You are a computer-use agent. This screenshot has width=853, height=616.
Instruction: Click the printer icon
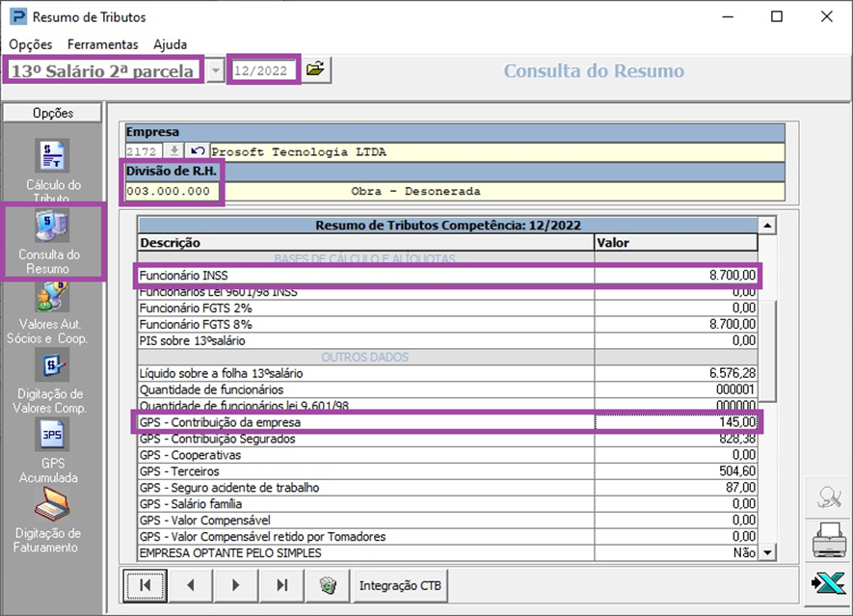click(x=828, y=542)
